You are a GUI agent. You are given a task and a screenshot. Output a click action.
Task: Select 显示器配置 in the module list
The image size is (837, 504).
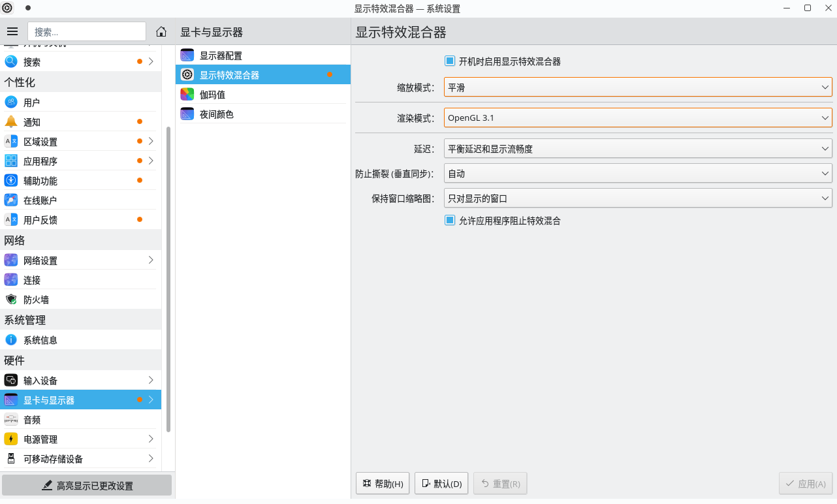click(x=221, y=55)
